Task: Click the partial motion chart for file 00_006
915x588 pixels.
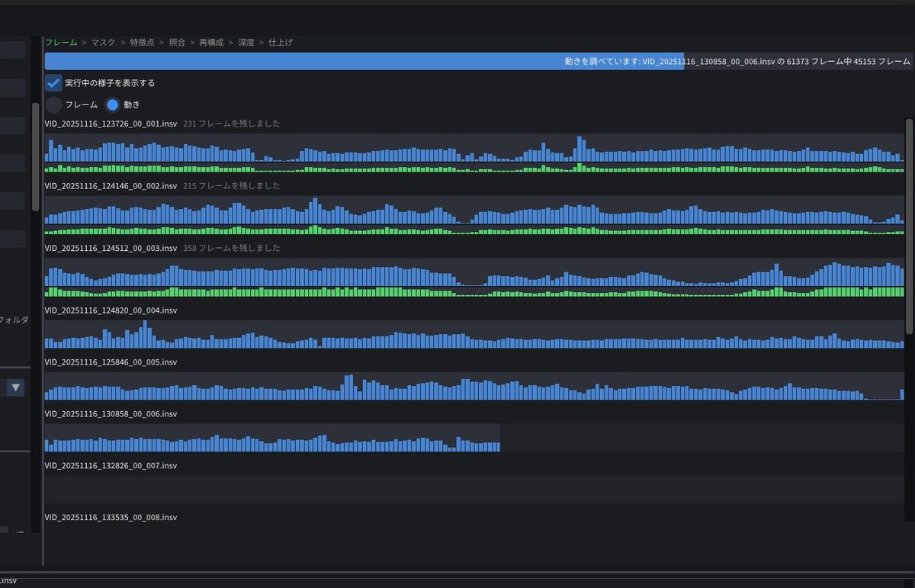Action: [272, 438]
